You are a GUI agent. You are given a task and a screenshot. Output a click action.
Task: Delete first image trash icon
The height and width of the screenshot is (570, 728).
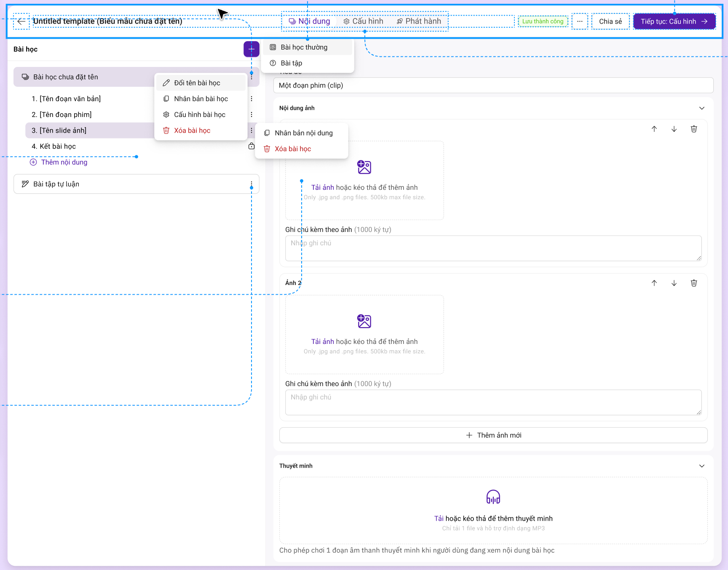pos(694,129)
